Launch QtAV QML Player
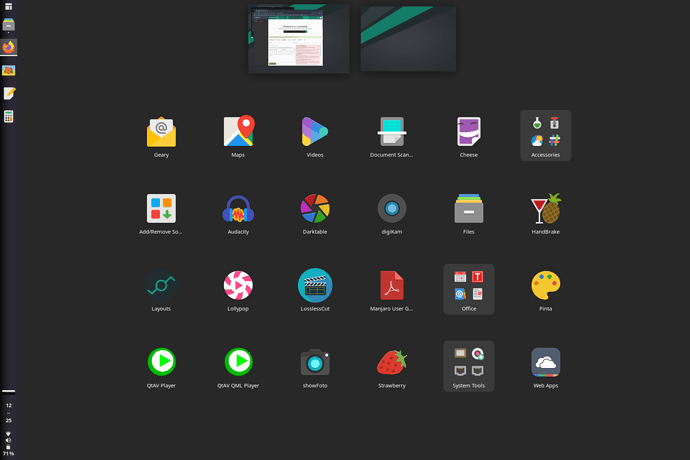The height and width of the screenshot is (460, 690). pos(238,367)
